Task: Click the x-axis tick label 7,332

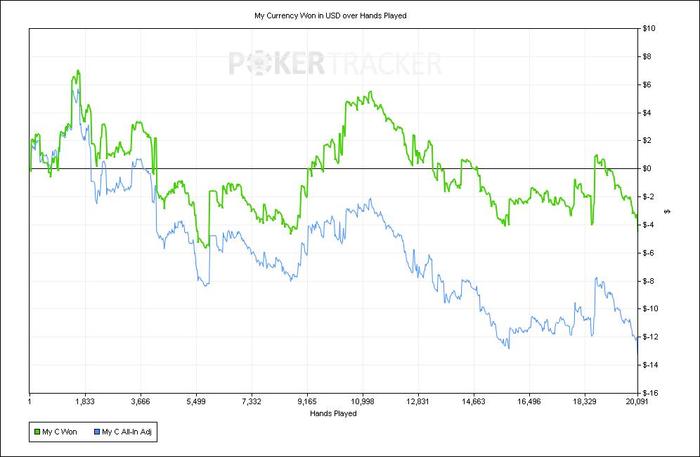Action: tap(251, 402)
